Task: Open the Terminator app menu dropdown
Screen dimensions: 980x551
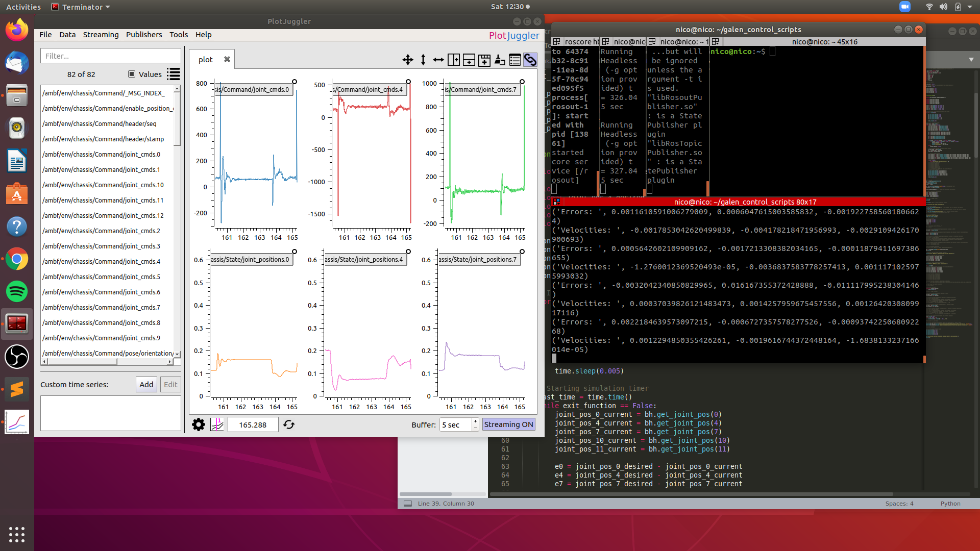Action: 82,7
